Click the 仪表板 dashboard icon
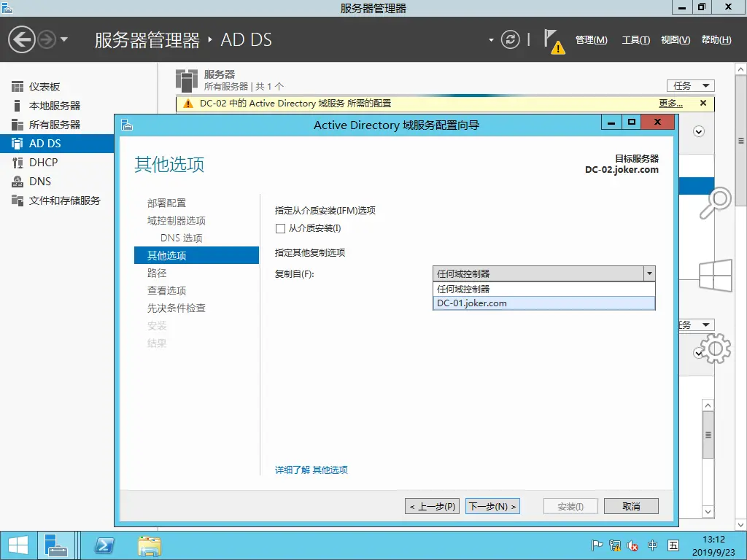The width and height of the screenshot is (747, 560). pos(18,87)
